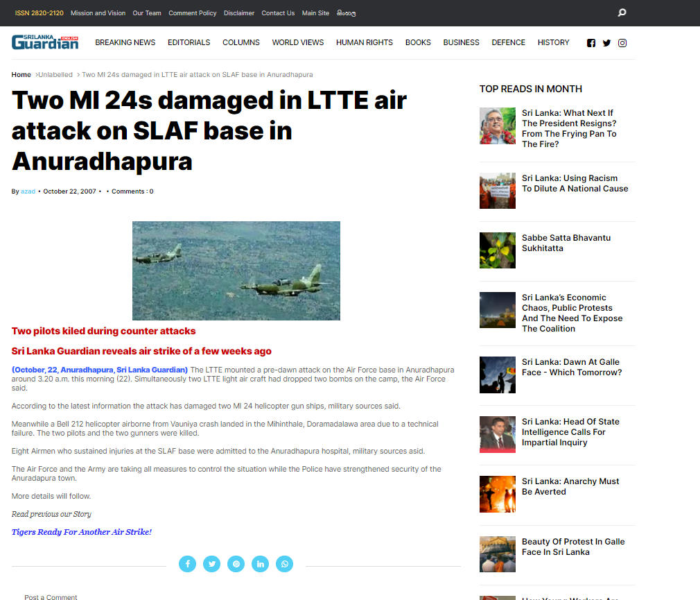
Task: Switch to the HUMAN RIGHTS section
Action: pos(364,42)
